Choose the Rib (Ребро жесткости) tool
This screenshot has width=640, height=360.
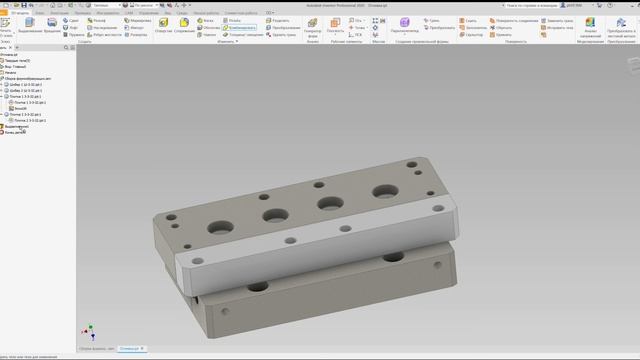104,35
